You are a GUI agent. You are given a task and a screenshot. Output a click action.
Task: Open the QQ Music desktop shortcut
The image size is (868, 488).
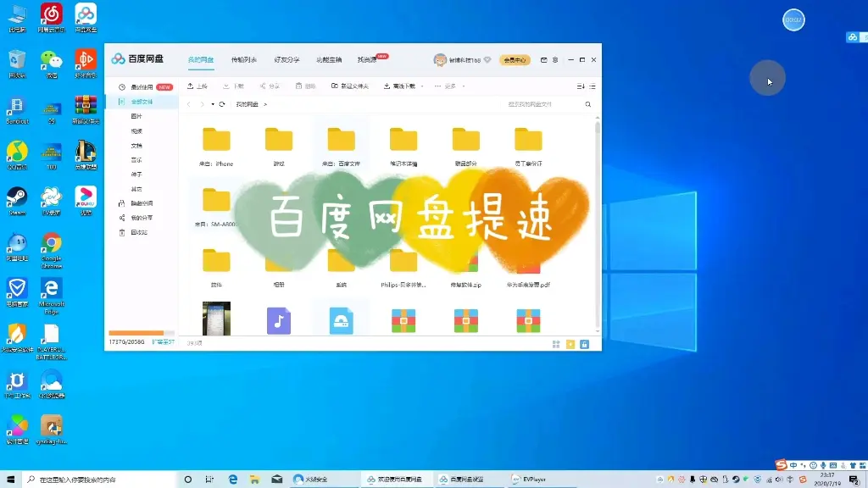click(x=17, y=156)
